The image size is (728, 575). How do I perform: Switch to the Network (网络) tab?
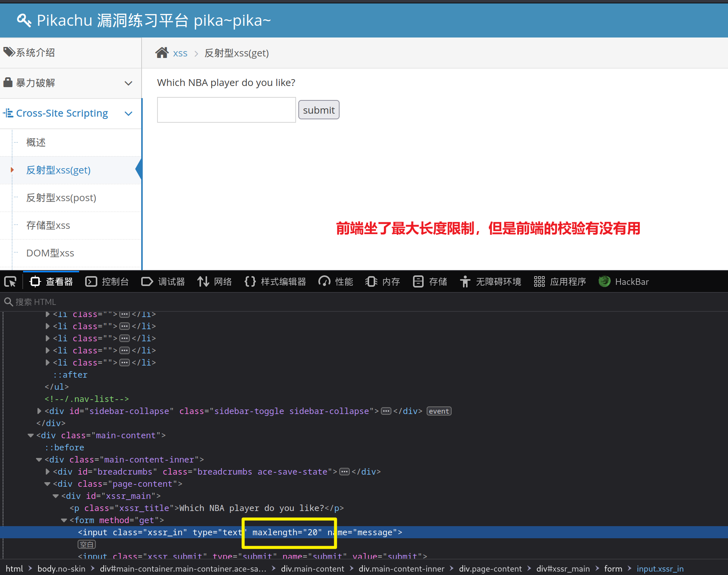point(214,282)
